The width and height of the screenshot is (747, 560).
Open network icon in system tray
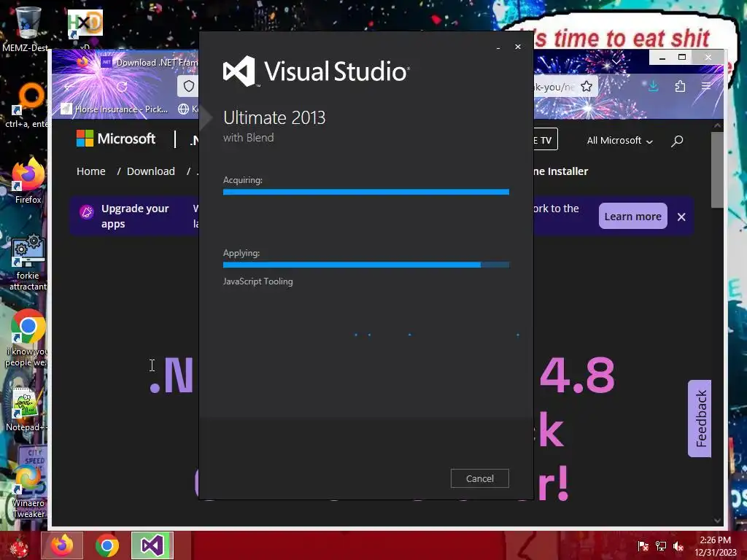point(660,546)
